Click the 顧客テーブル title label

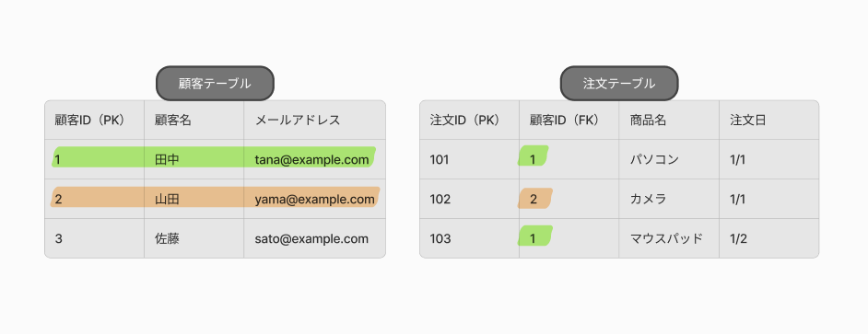click(215, 84)
